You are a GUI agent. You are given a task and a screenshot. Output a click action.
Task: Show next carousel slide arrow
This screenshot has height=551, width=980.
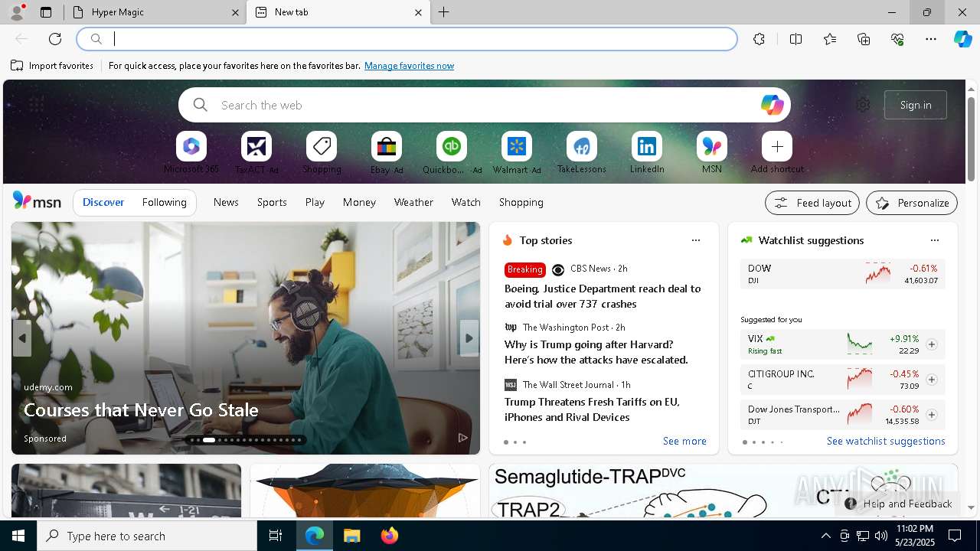click(469, 338)
